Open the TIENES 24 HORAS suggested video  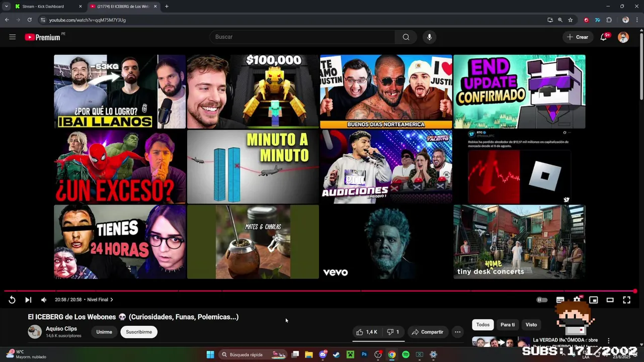tap(120, 241)
